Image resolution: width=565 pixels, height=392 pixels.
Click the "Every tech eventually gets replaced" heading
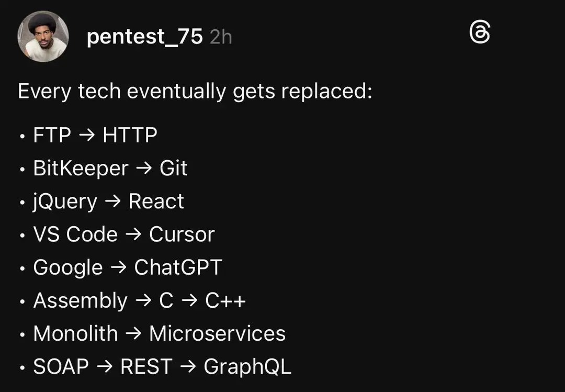point(195,91)
